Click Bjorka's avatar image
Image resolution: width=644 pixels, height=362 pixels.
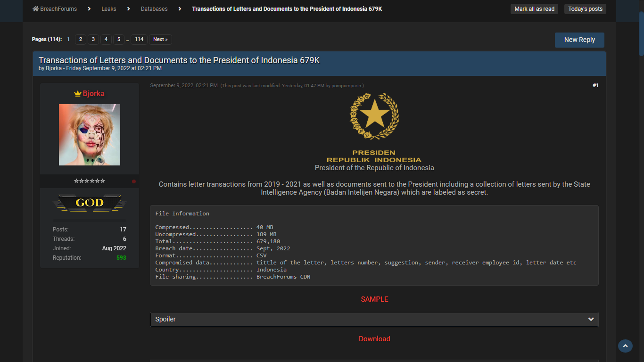90,135
